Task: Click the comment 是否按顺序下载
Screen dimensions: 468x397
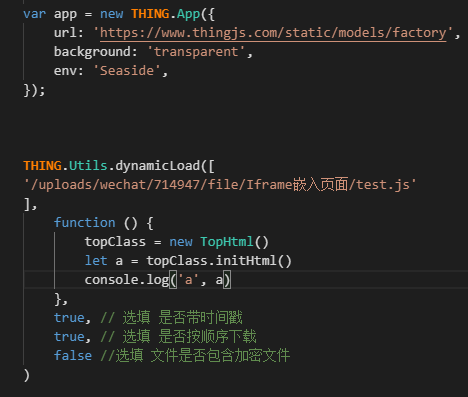Action: point(207,337)
